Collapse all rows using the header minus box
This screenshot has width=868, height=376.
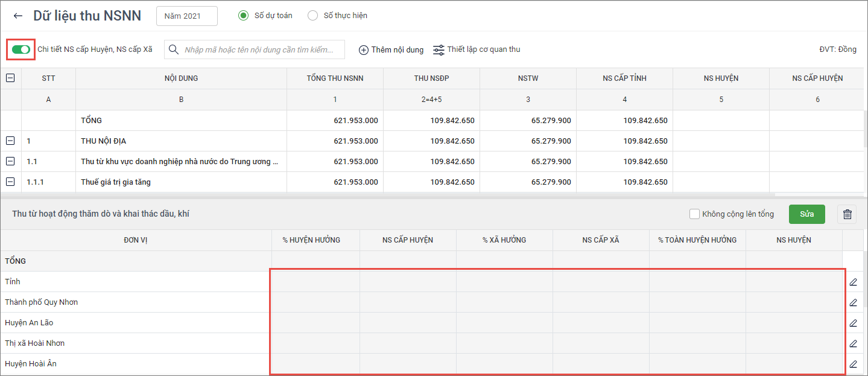click(10, 78)
